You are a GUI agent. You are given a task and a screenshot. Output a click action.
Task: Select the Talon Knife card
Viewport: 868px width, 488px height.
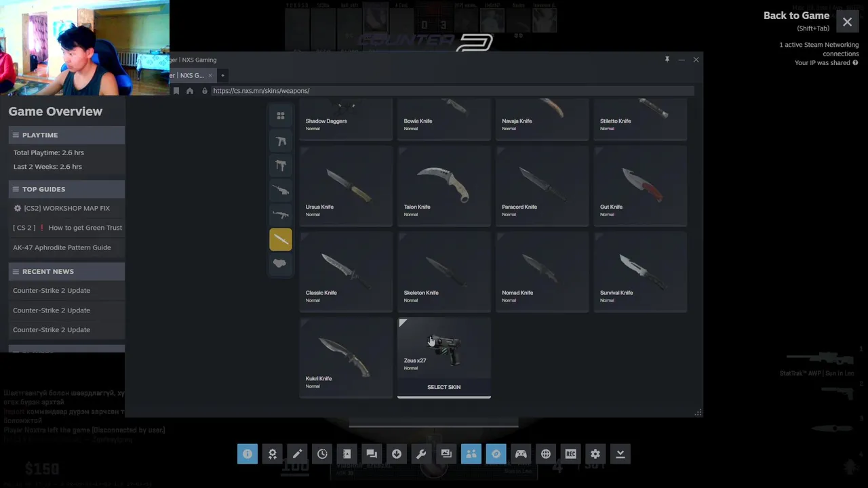pyautogui.click(x=444, y=186)
